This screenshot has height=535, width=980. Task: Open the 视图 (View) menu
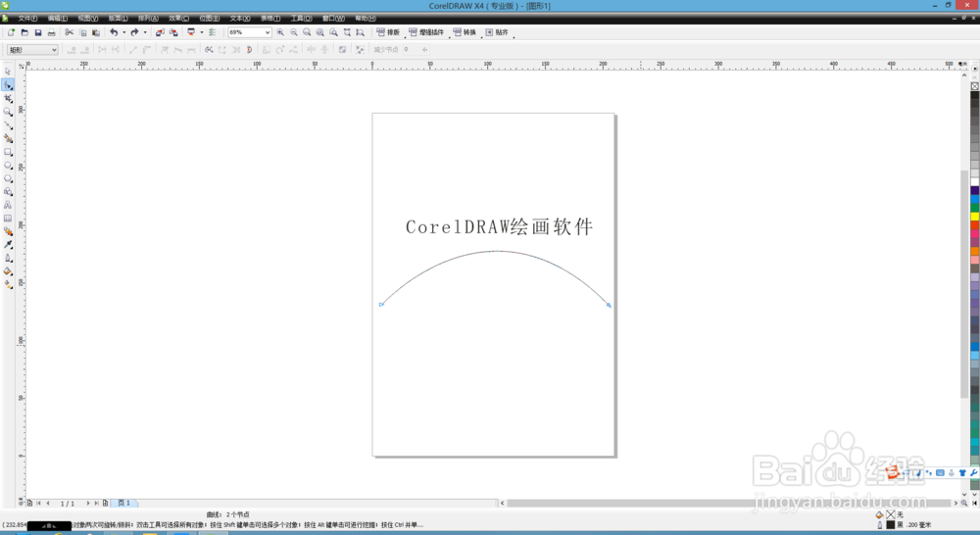point(87,19)
